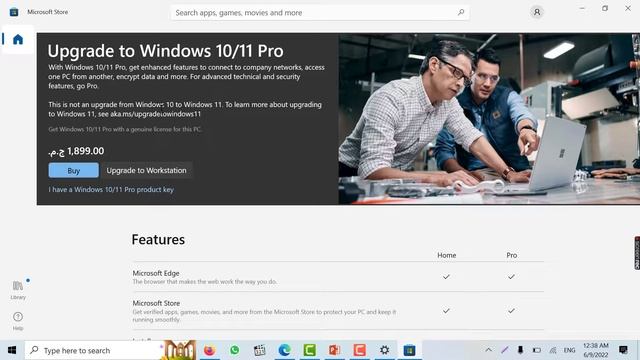Go to the Home tab in sidebar
Viewport: 640px width, 360px height.
[x=18, y=39]
